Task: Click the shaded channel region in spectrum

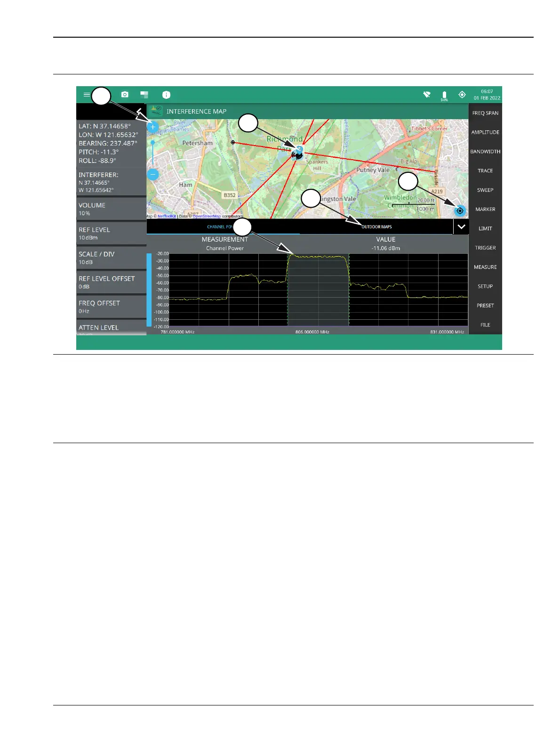Action: [318, 290]
